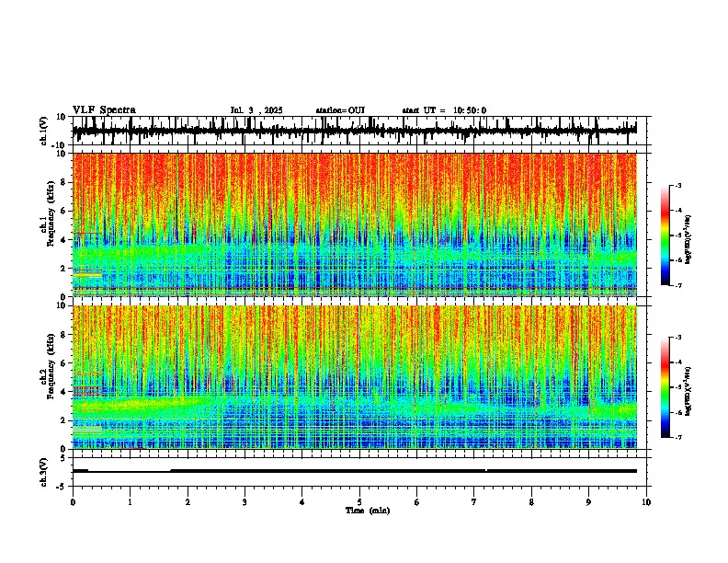728x563 pixels.
Task: Click time axis tick label "1"
Action: (x=130, y=502)
